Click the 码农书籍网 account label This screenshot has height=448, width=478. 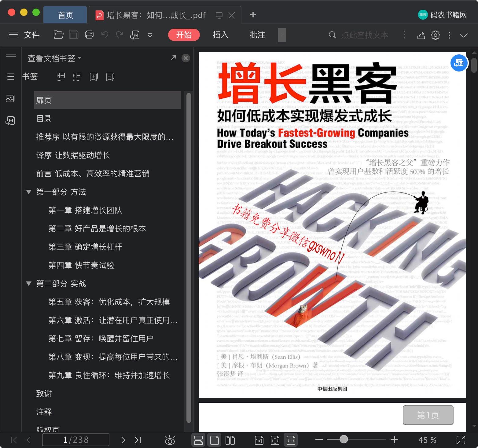pyautogui.click(x=443, y=15)
